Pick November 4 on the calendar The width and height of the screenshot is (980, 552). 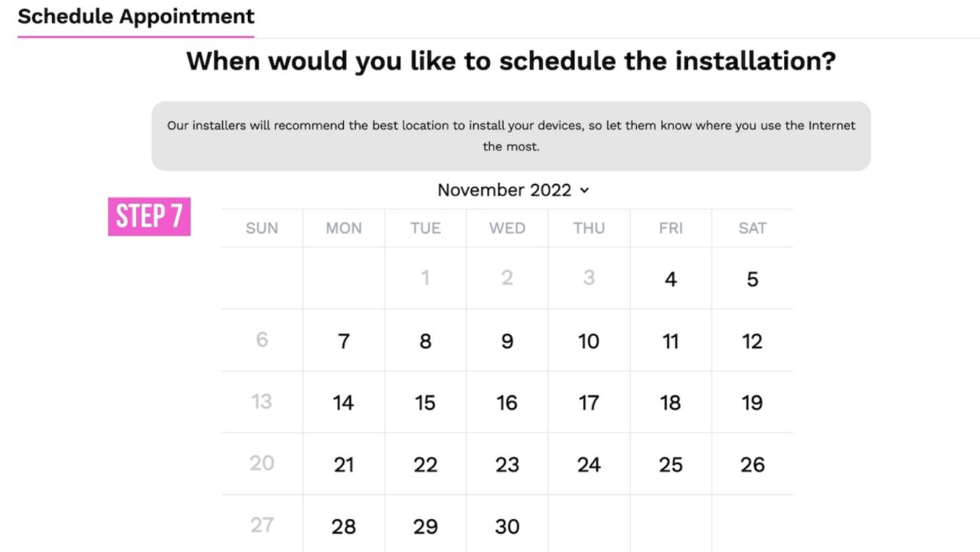click(671, 279)
